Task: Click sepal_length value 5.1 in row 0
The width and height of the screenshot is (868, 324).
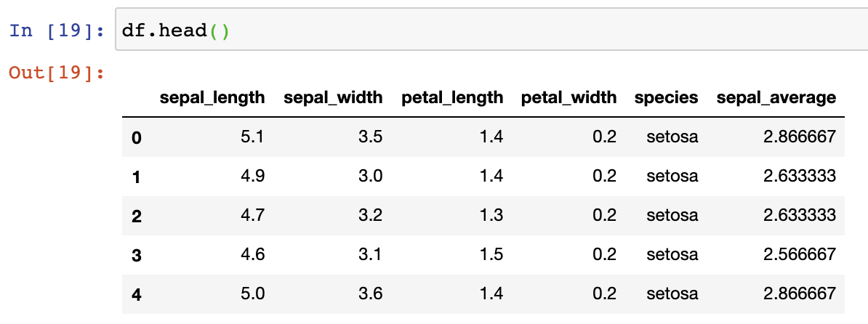Action: [252, 137]
